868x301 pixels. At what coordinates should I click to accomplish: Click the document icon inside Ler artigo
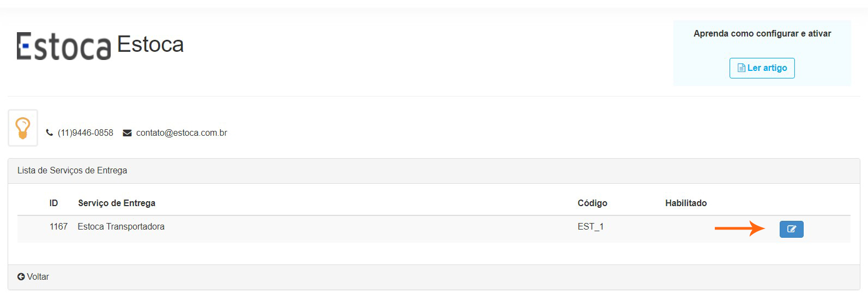741,68
